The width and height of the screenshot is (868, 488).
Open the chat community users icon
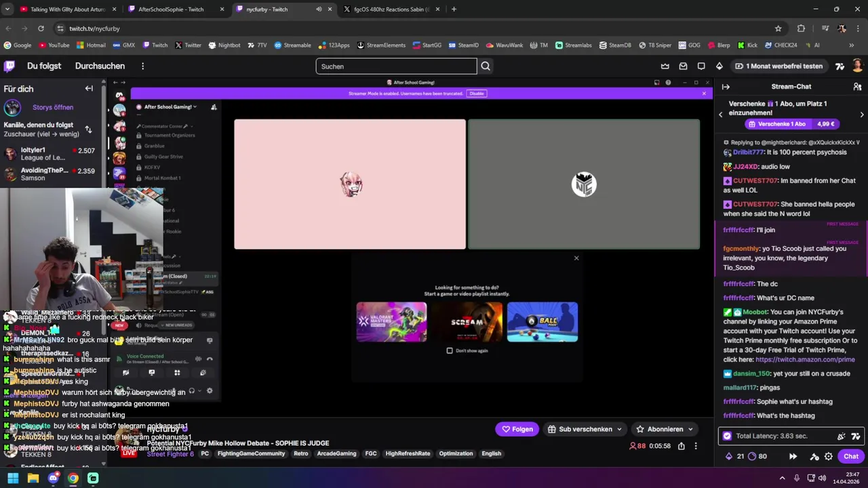pos(857,87)
